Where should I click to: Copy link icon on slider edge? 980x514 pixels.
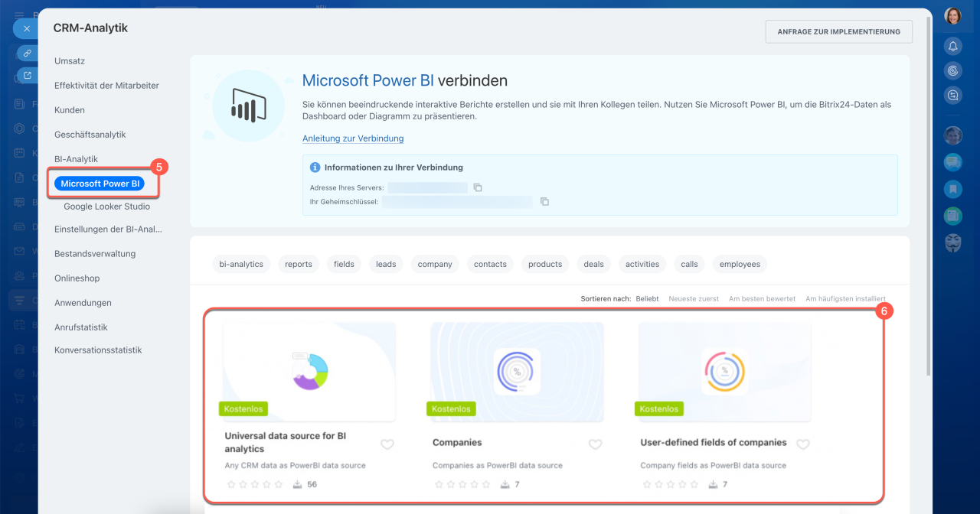(28, 54)
